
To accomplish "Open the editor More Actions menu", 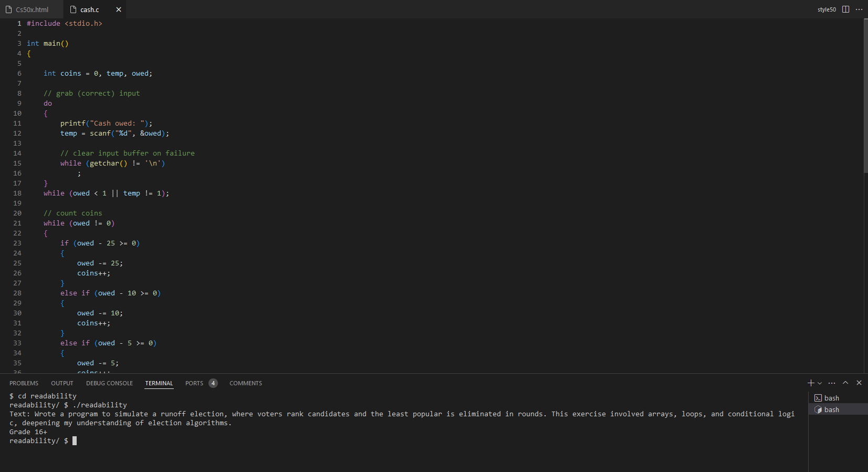I will pos(859,9).
